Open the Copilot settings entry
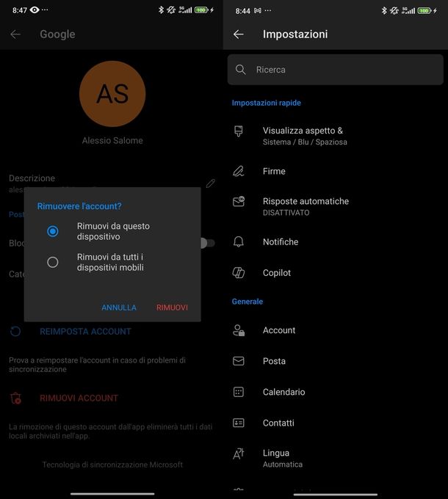The image size is (448, 499). tap(336, 273)
